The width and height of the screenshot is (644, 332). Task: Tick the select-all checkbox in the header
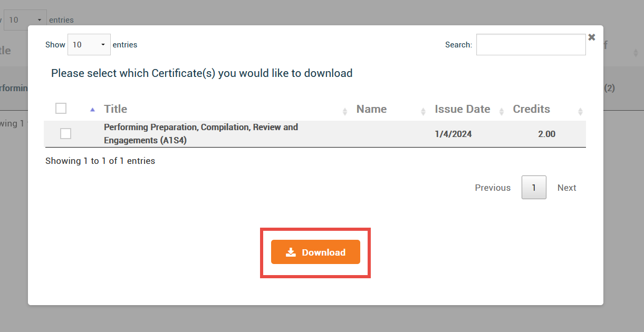point(61,109)
